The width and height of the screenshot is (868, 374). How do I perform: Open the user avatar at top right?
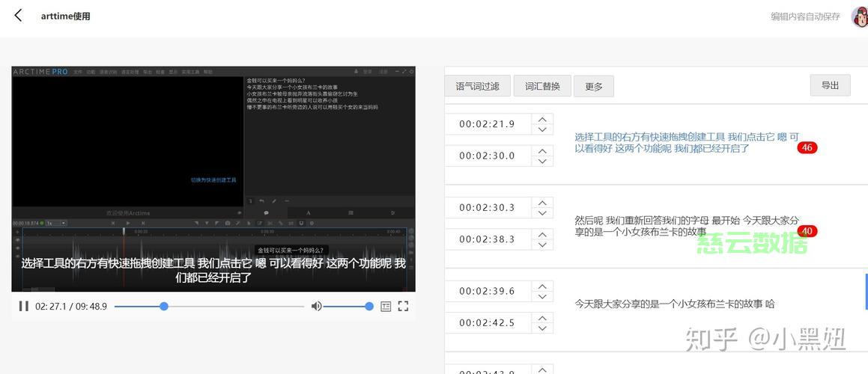tap(859, 16)
